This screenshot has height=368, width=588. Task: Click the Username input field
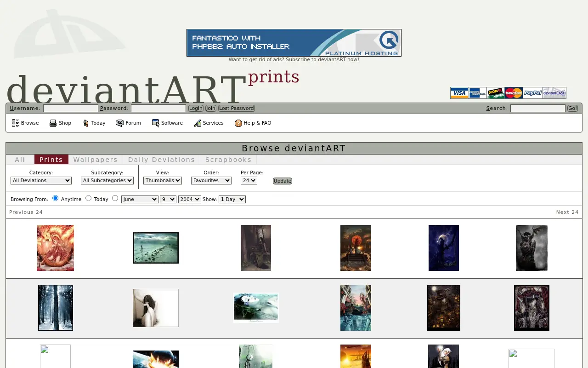coord(71,108)
